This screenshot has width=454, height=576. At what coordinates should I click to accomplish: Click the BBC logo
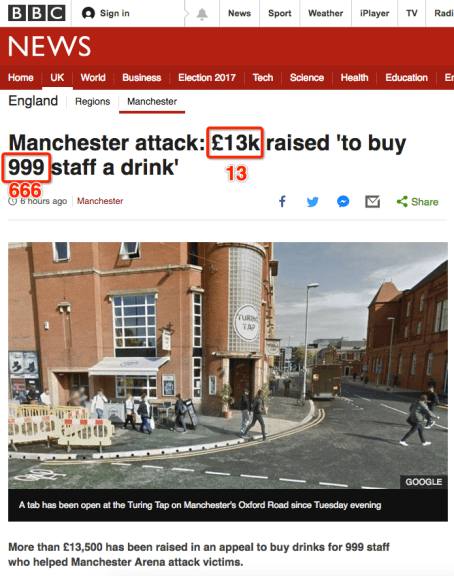pos(37,13)
